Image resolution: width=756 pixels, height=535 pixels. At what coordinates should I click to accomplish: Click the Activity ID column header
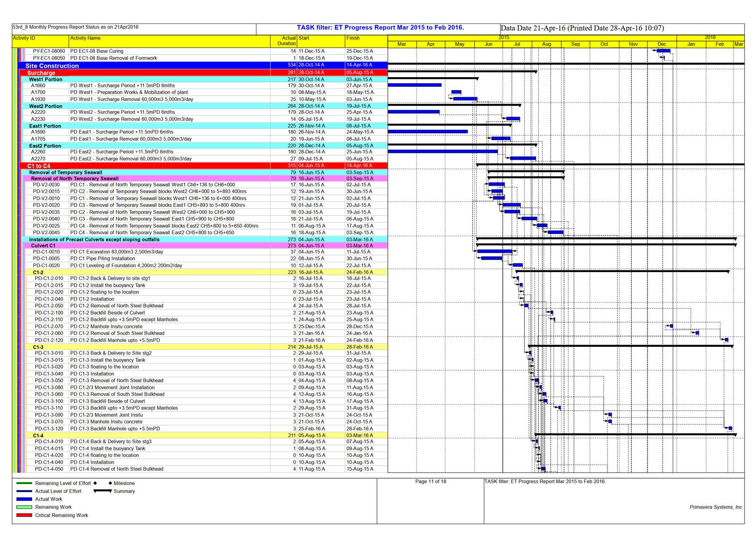40,41
